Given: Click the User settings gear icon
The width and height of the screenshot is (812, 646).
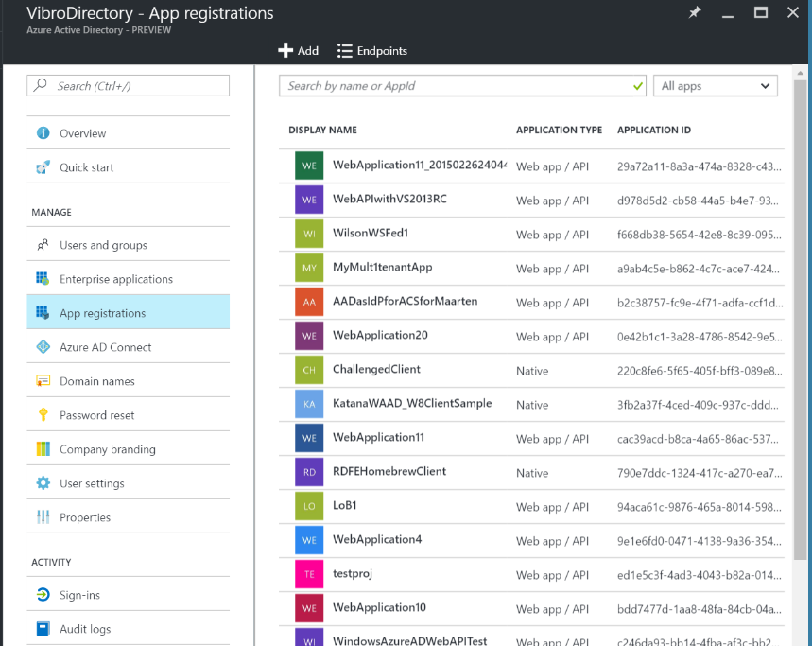Looking at the screenshot, I should point(43,483).
